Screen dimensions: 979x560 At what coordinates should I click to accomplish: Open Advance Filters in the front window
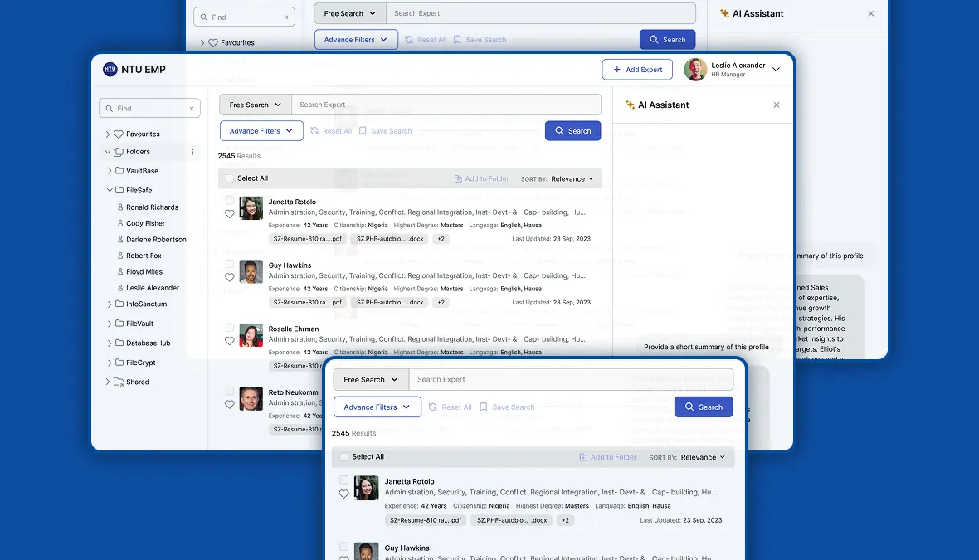(x=377, y=407)
